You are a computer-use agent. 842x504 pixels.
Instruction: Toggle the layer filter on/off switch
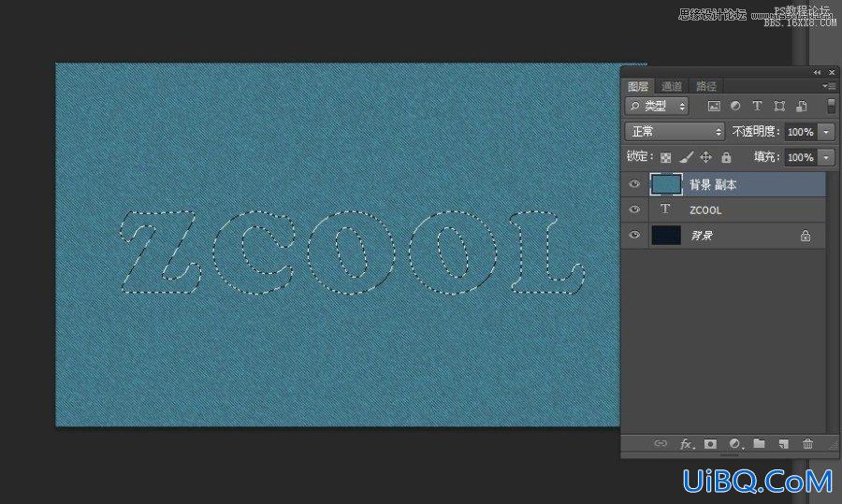(x=832, y=106)
